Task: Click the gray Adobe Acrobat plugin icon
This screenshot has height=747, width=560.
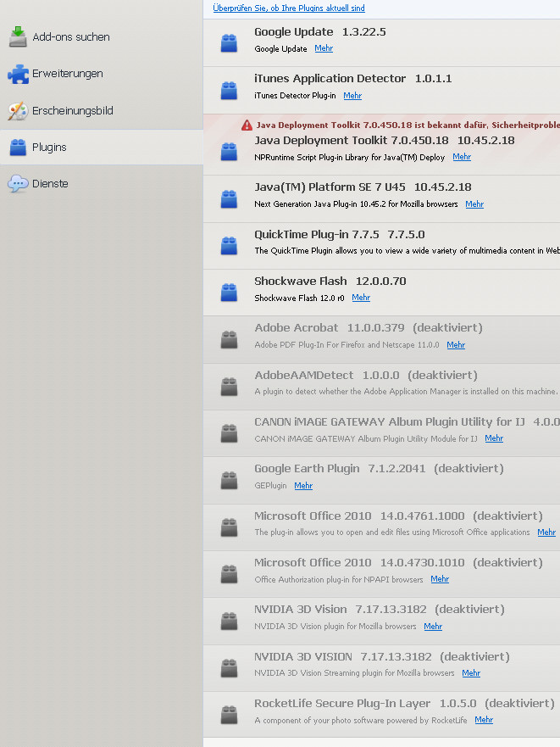Action: click(229, 339)
